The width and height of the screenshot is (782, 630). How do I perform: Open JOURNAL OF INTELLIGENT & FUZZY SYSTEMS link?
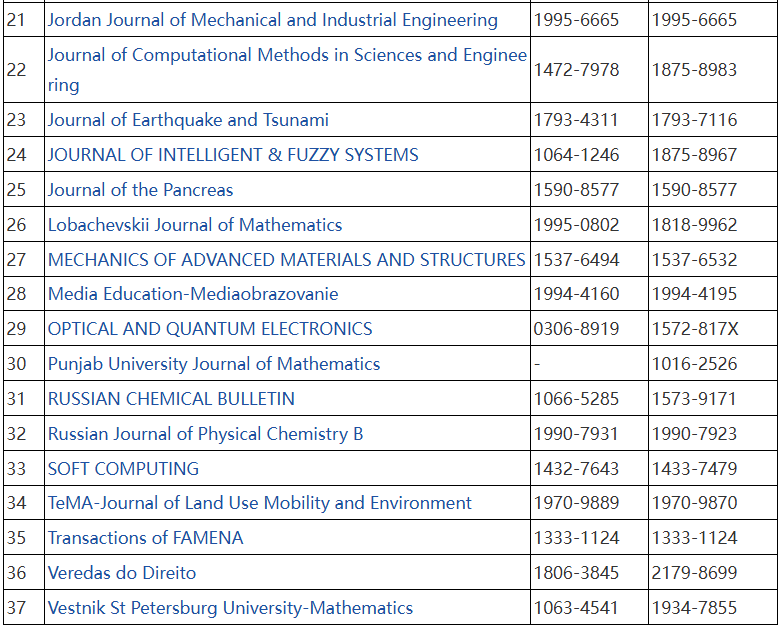coord(233,155)
